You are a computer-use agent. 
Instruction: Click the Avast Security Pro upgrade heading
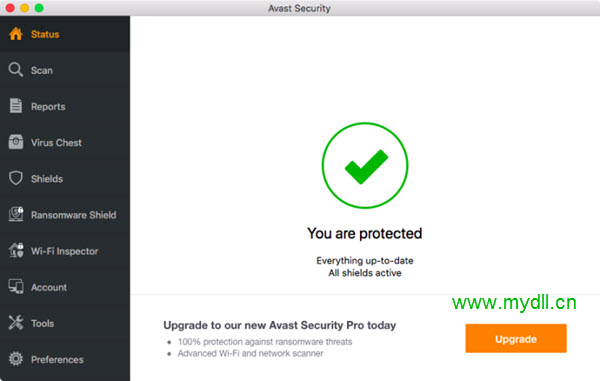click(279, 325)
